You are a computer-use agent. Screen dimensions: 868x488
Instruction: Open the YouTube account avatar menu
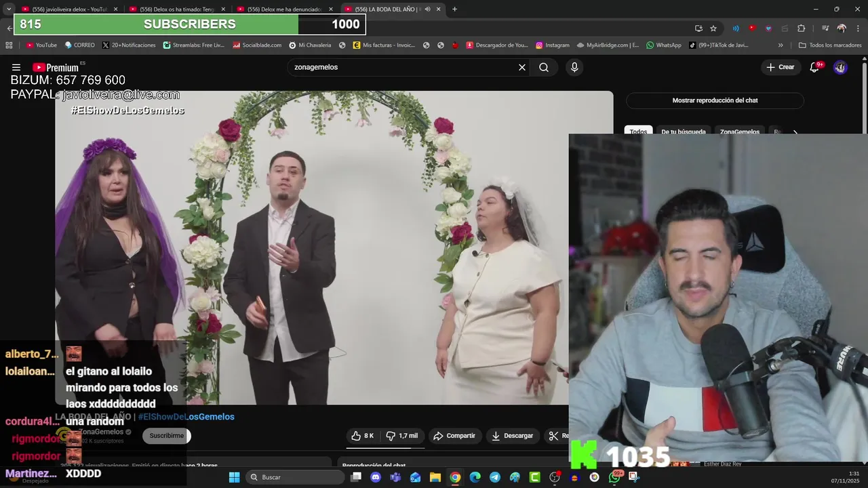tap(840, 67)
